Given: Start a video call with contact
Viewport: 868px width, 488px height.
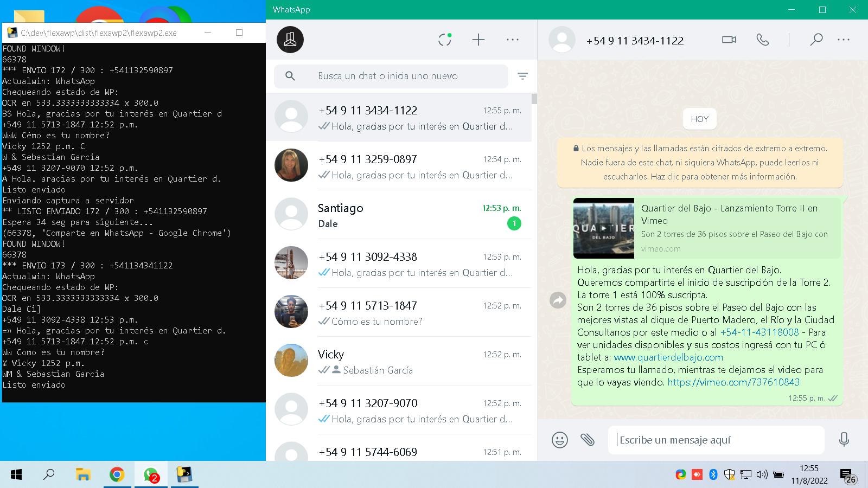Looking at the screenshot, I should tap(729, 40).
